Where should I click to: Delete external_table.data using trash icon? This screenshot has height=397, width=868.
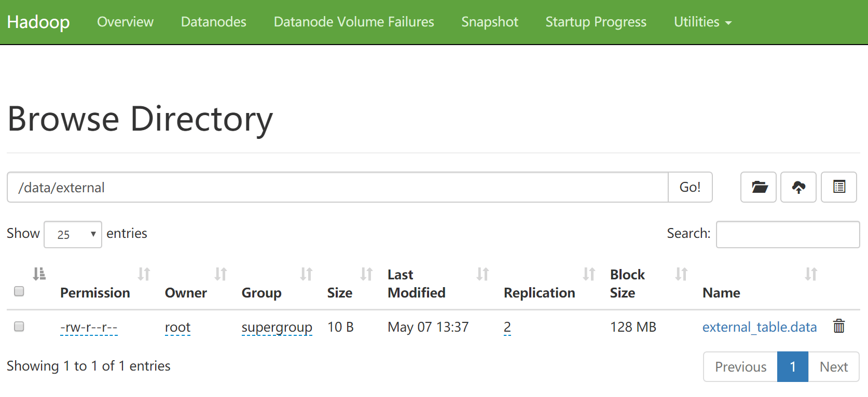839,326
